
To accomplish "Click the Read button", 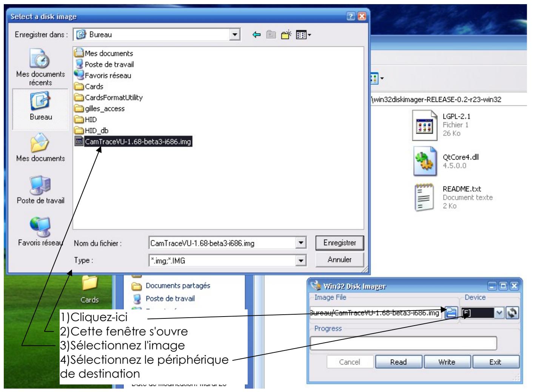I will tap(399, 362).
